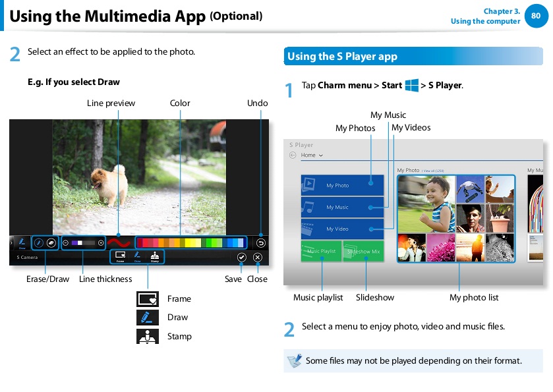
Task: Click the S Camera label
Action: 27,258
